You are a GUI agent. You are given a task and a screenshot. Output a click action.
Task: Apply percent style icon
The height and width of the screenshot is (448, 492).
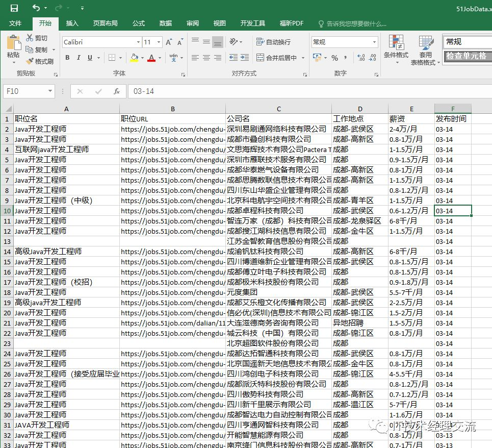pos(335,58)
